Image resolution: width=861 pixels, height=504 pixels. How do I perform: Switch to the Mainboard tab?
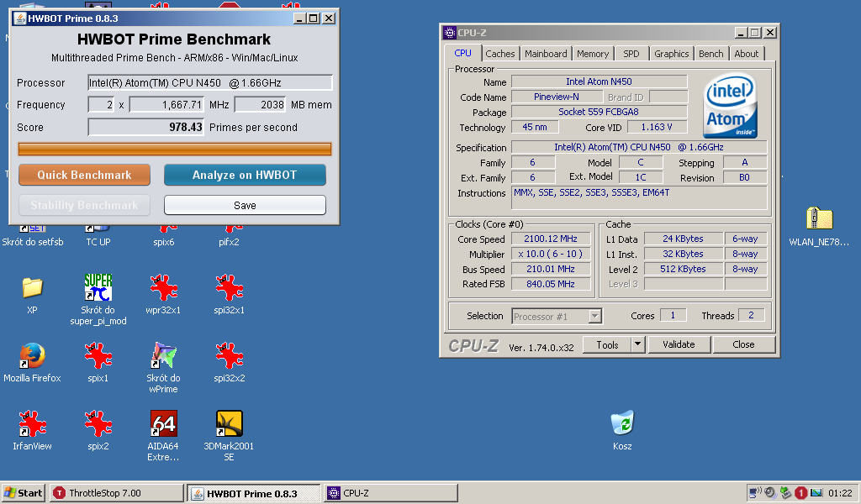tap(546, 54)
